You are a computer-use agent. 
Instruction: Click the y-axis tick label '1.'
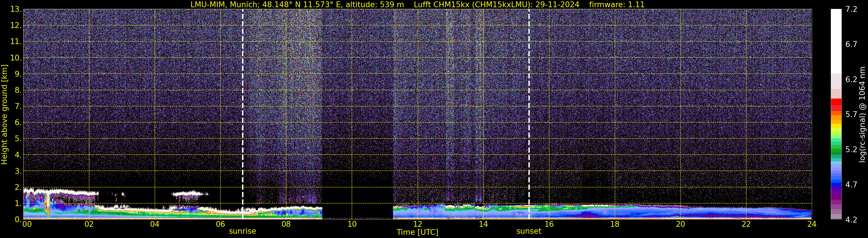tap(18, 203)
